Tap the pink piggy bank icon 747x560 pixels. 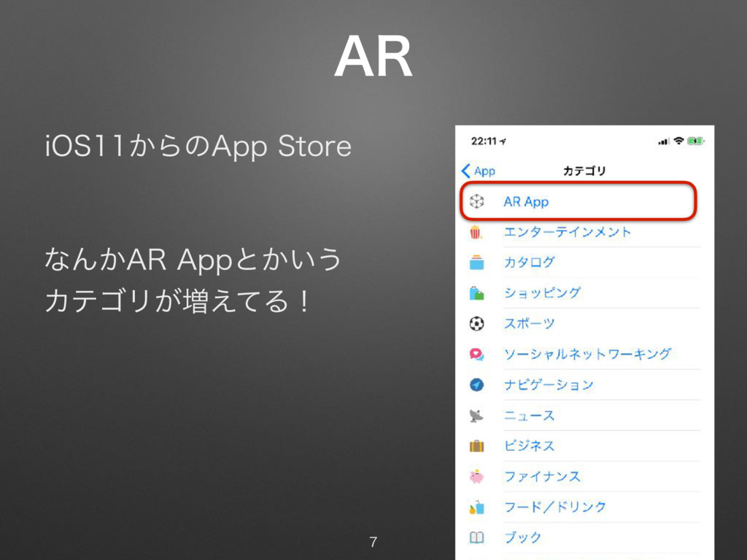click(x=476, y=476)
